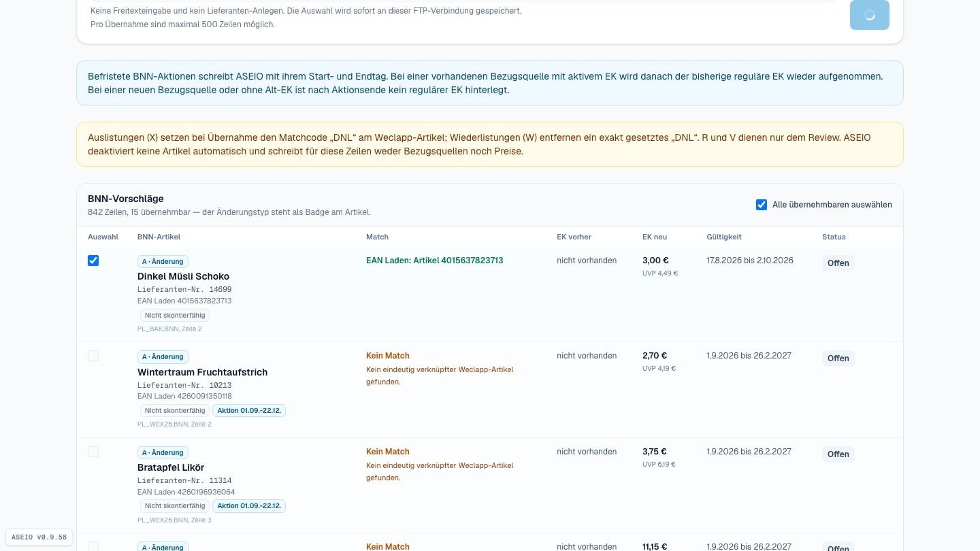Screen dimensions: 980x551
Task: Click the 'Status' column header
Action: 834,237
